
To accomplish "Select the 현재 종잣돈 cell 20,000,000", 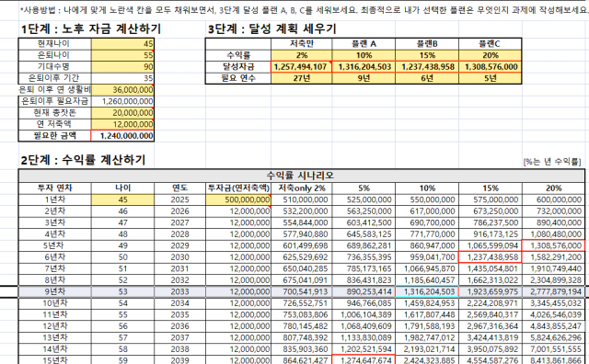I will (122, 112).
